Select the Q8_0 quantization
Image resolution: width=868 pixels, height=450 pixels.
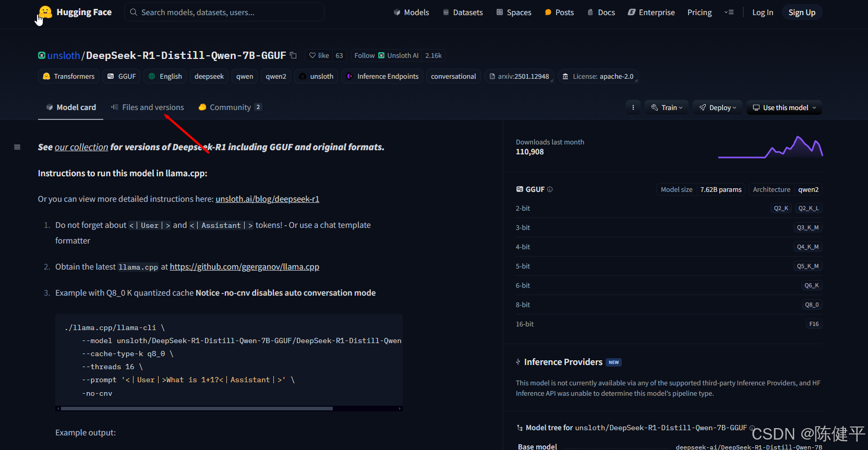812,305
